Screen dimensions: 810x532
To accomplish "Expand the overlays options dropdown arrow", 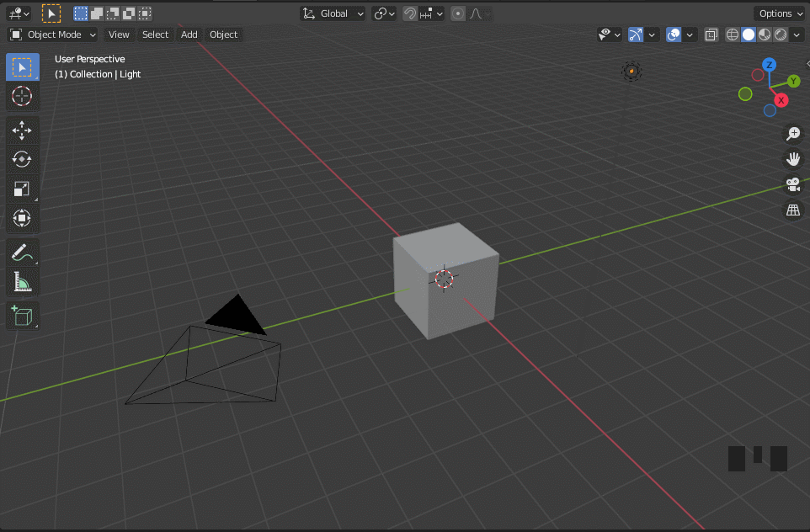I will pyautogui.click(x=690, y=35).
